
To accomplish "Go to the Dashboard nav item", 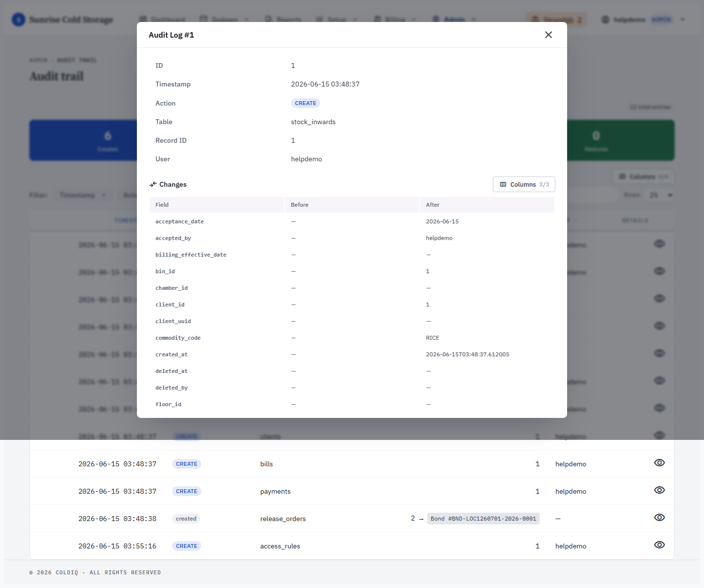I will click(162, 20).
